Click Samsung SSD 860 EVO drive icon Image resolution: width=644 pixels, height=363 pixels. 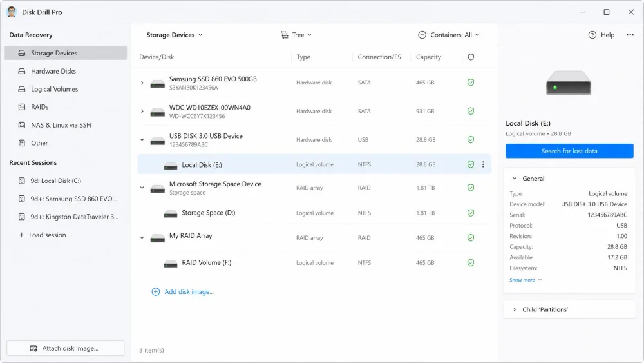[x=157, y=84]
